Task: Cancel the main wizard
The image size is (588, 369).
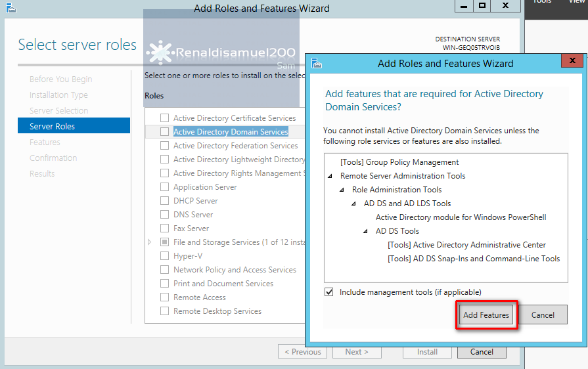Action: click(482, 352)
